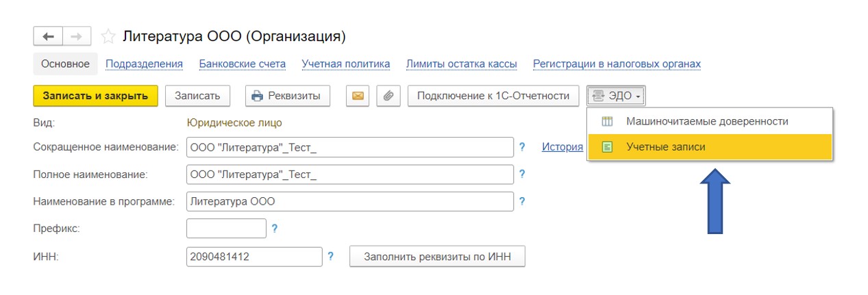This screenshot has width=868, height=295.
Task: Select Машиночитаемые доверенности menu item
Action: pos(707,121)
